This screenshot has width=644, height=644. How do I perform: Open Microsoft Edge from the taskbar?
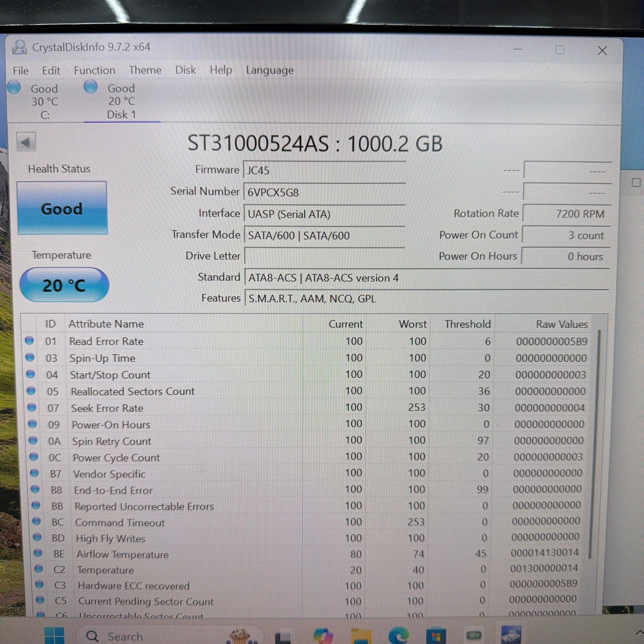(398, 636)
